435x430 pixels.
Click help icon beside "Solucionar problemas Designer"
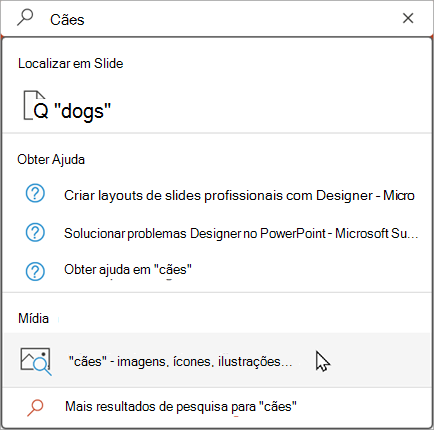(35, 232)
